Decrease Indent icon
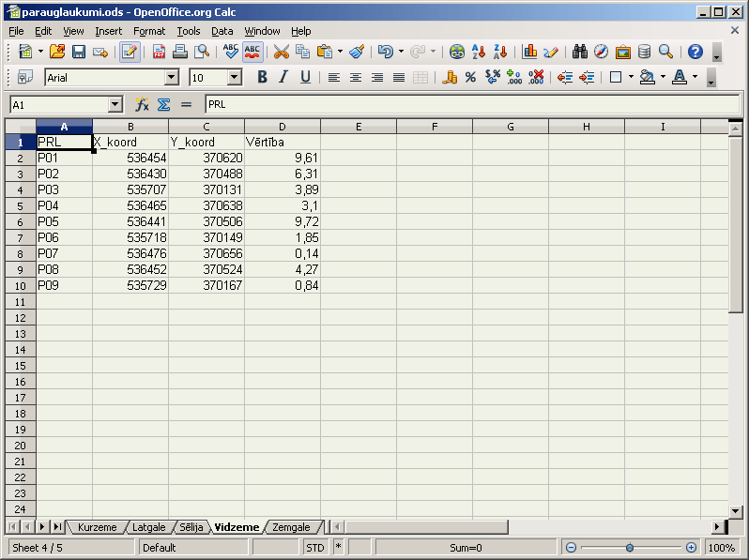749x560 pixels. coord(565,77)
